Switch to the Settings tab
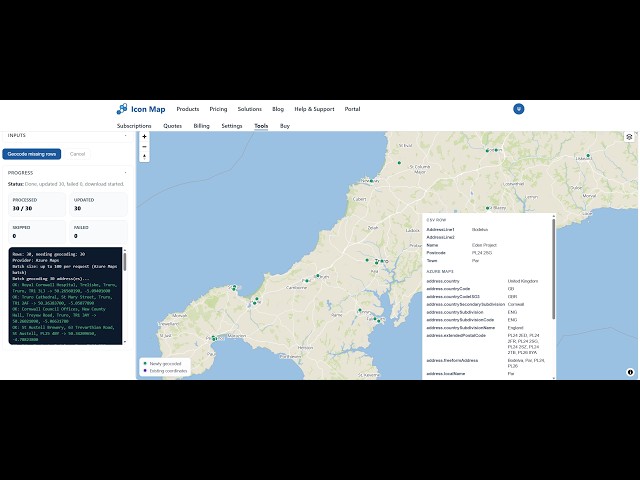 pyautogui.click(x=232, y=126)
